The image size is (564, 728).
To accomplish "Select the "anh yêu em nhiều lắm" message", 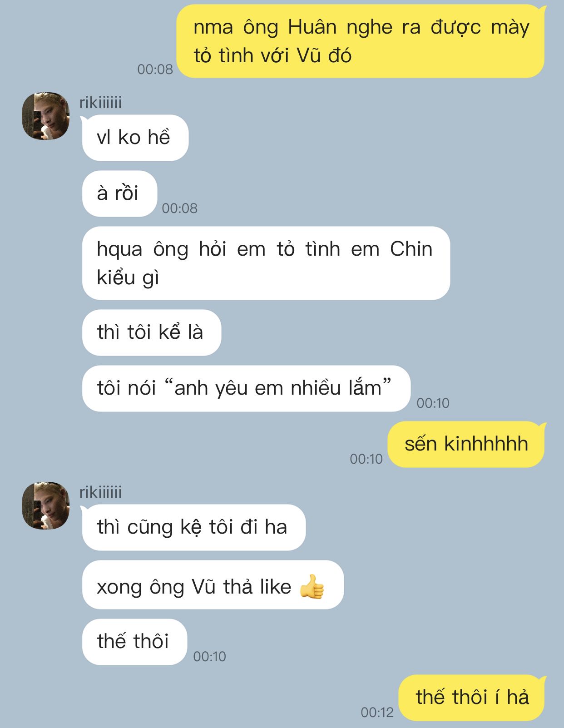I will point(246,388).
